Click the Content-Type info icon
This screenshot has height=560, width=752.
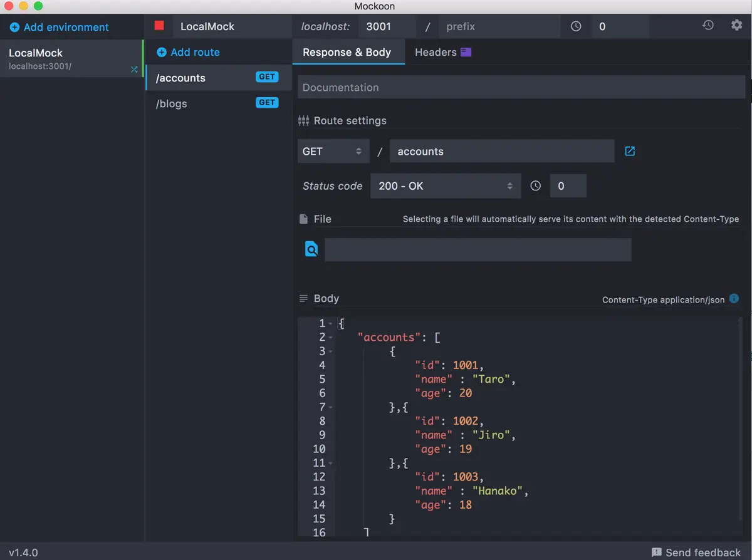pos(734,299)
